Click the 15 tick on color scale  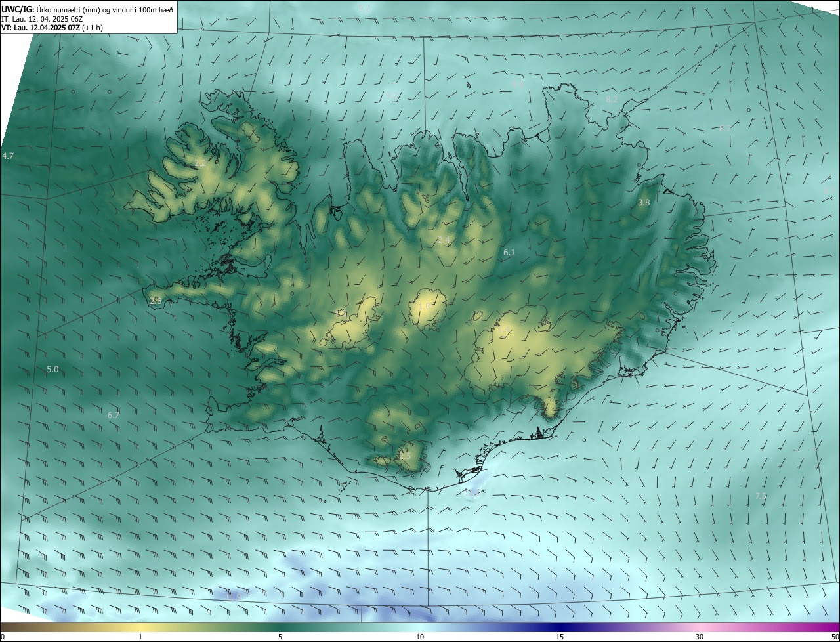click(560, 637)
